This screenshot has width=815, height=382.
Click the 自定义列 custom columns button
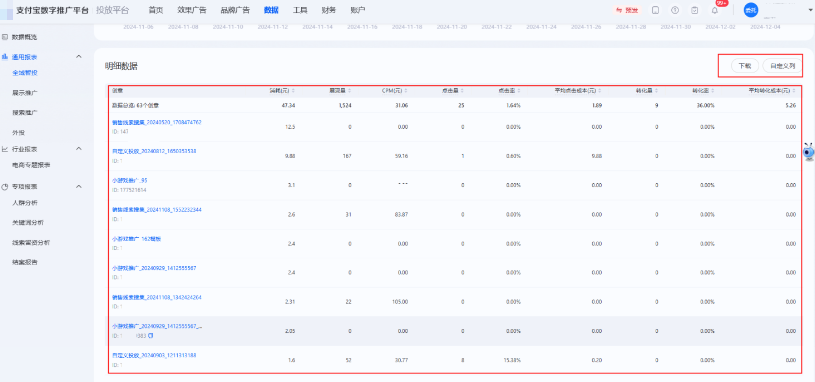782,66
